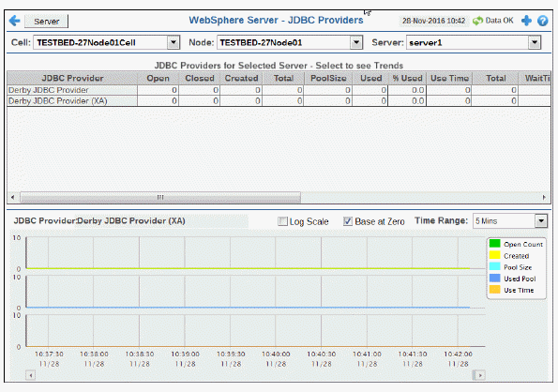Select the Node combo box TESTBED-27Node01

click(x=290, y=42)
